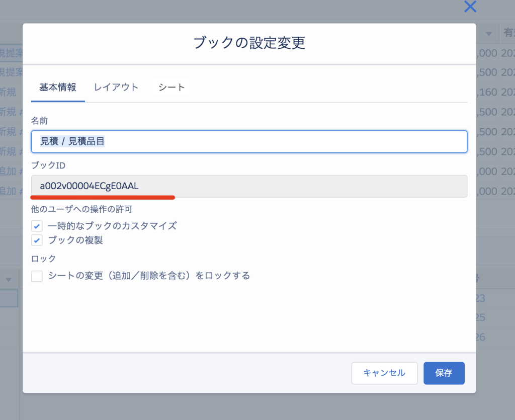Click the 名前 text field

[x=249, y=142]
